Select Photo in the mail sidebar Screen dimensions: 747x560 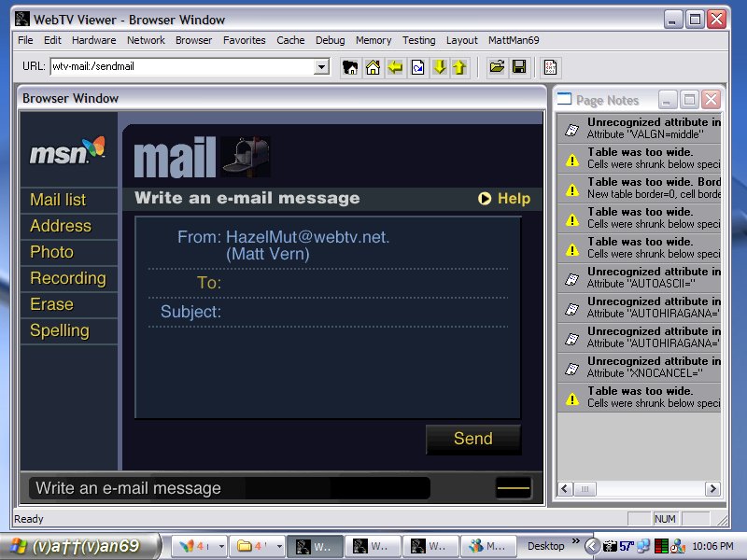coord(52,252)
